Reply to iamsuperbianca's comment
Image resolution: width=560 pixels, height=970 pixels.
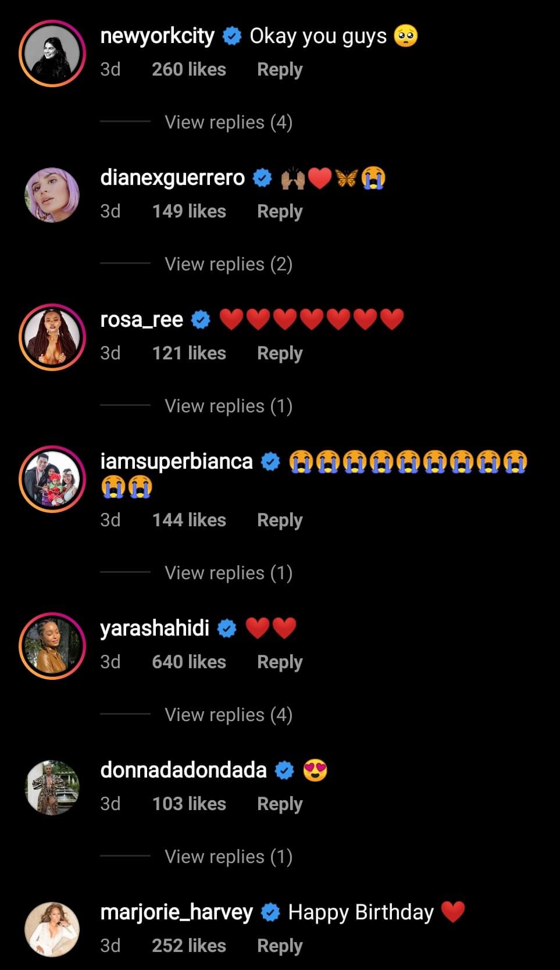pyautogui.click(x=280, y=520)
